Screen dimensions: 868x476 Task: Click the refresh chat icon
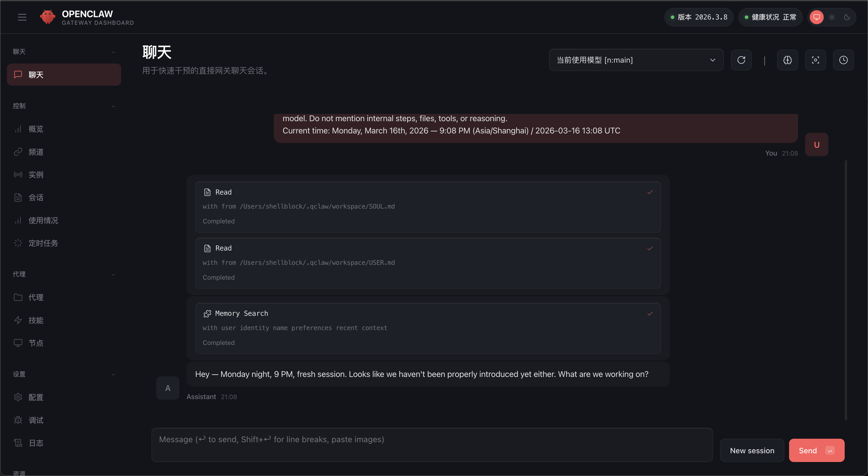tap(741, 60)
